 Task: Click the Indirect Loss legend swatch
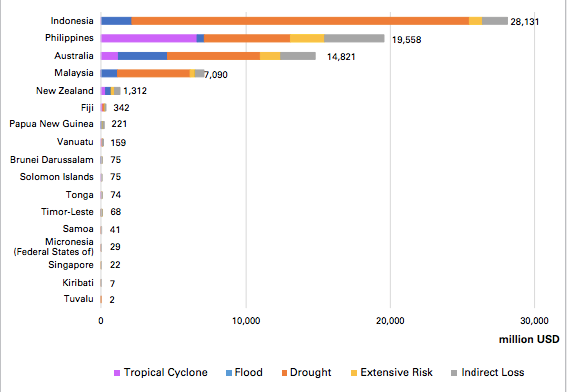coord(454,373)
